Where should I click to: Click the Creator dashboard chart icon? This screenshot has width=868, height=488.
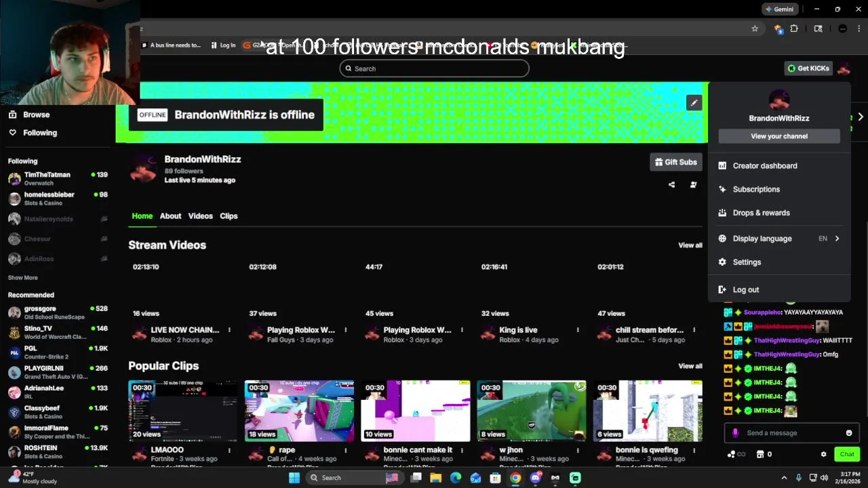(722, 165)
